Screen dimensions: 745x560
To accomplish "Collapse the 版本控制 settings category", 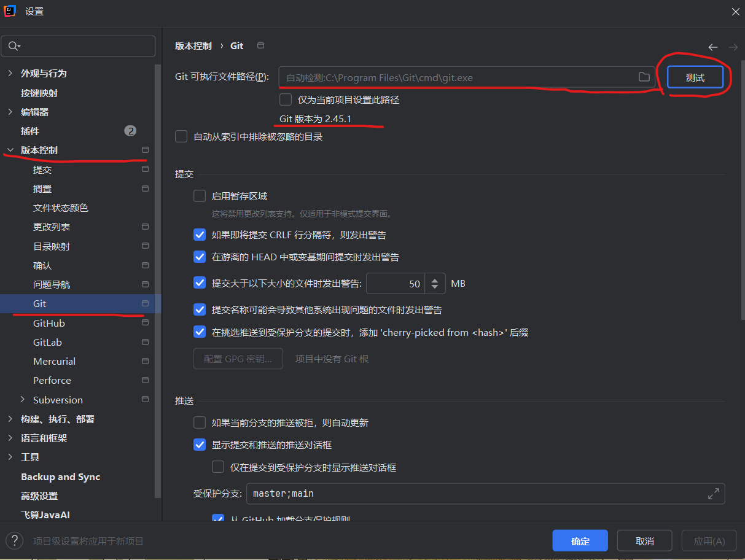I will [x=10, y=150].
